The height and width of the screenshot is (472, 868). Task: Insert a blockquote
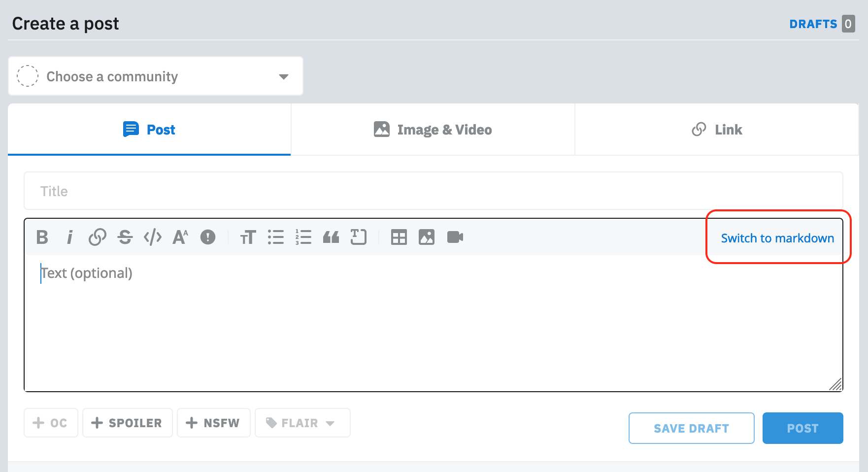(x=331, y=237)
